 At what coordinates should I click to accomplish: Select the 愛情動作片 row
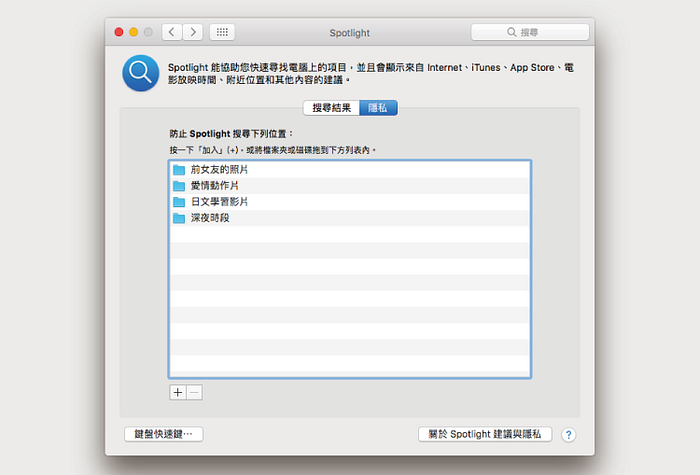[x=350, y=186]
